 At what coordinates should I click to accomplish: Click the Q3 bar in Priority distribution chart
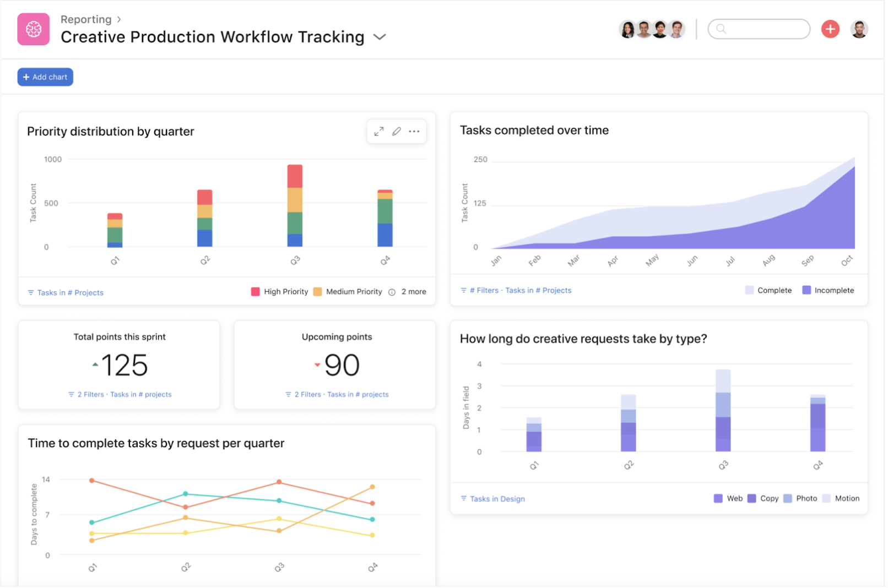click(x=295, y=206)
